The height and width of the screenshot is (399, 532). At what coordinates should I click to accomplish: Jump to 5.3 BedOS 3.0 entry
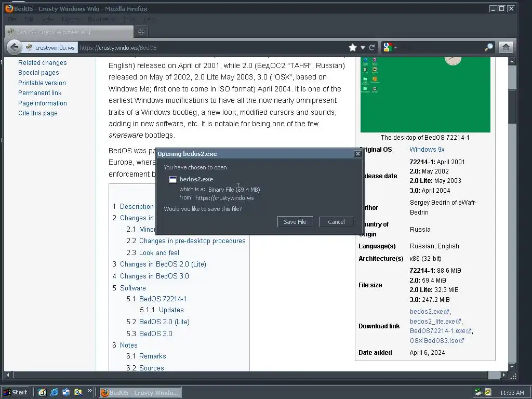pos(149,334)
